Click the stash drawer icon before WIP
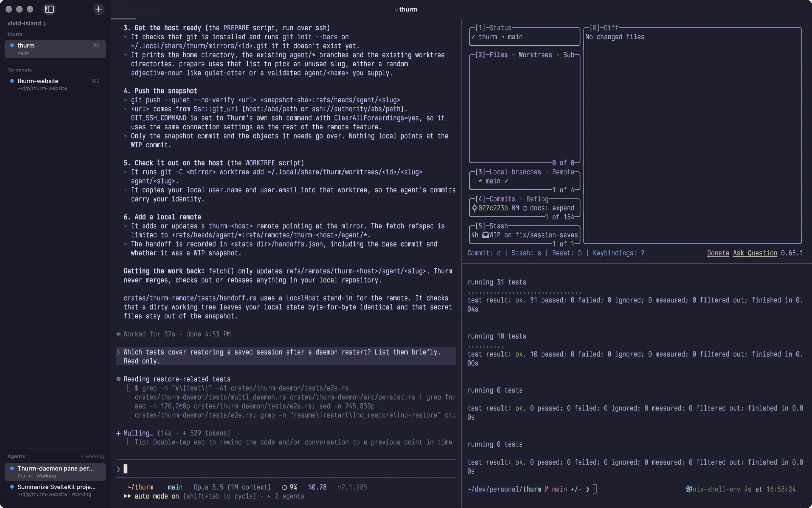This screenshot has height=508, width=812. point(485,235)
